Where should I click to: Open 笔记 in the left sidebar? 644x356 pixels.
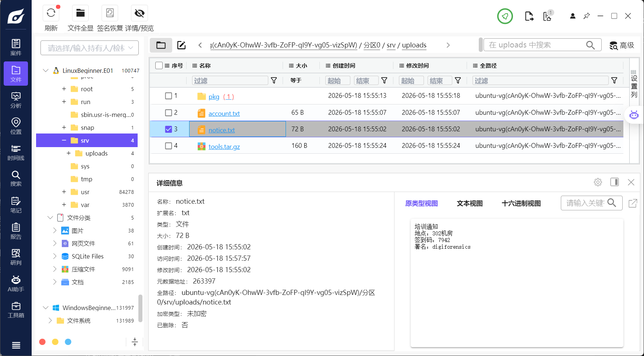click(16, 205)
